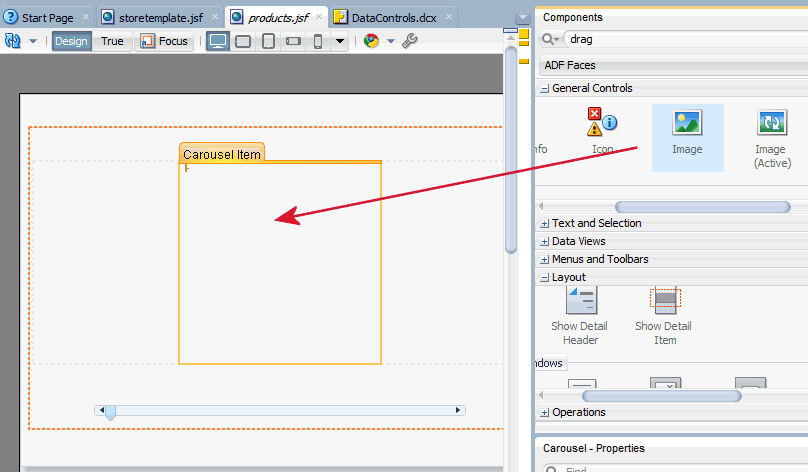Close the Start Page tab
This screenshot has width=808, height=472.
86,17
